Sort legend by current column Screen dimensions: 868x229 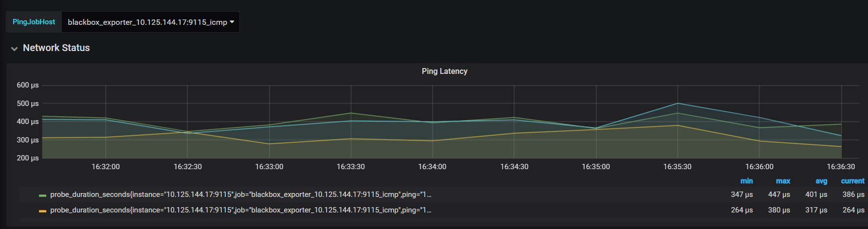(x=852, y=181)
